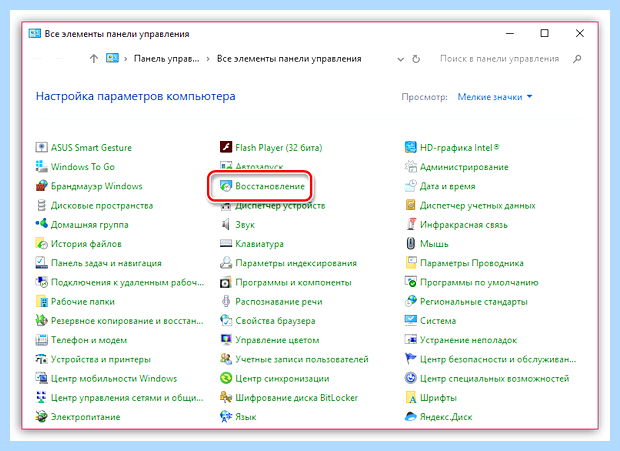
Task: Open the Брандмауэр Windows firewall icon
Action: pyautogui.click(x=41, y=186)
